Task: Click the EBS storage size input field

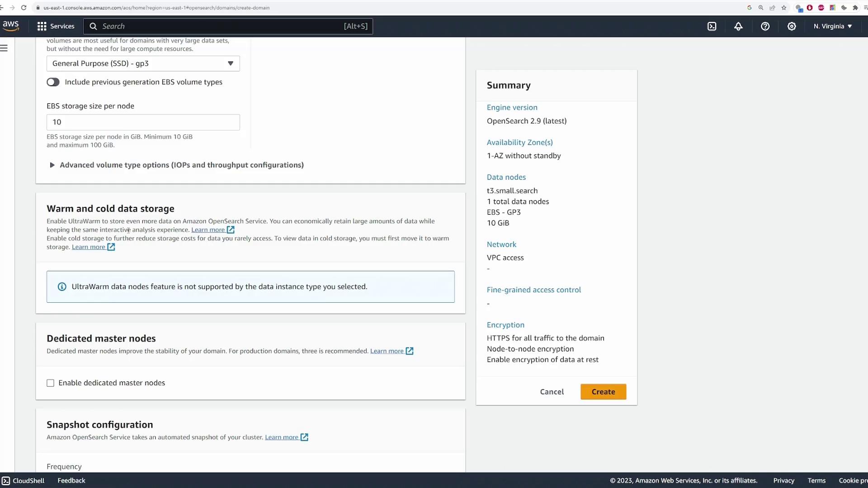Action: (x=143, y=122)
